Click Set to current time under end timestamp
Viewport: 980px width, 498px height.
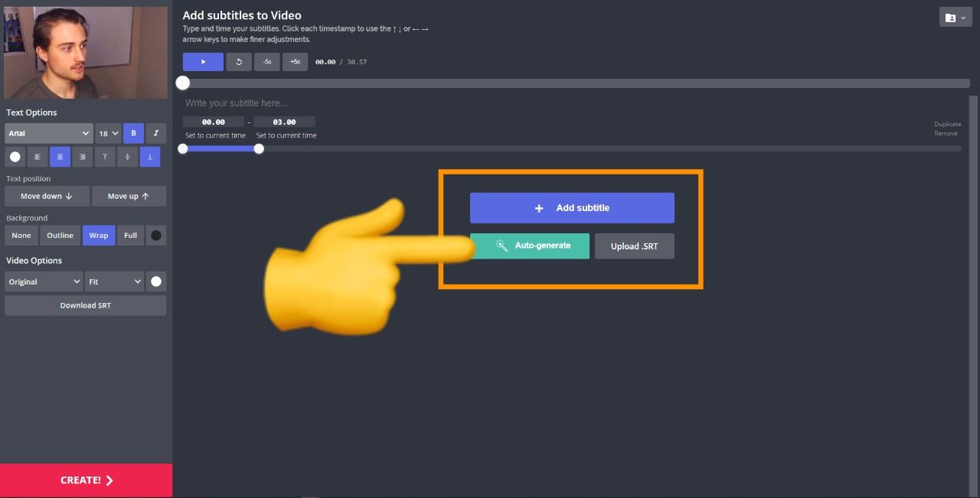pyautogui.click(x=286, y=135)
